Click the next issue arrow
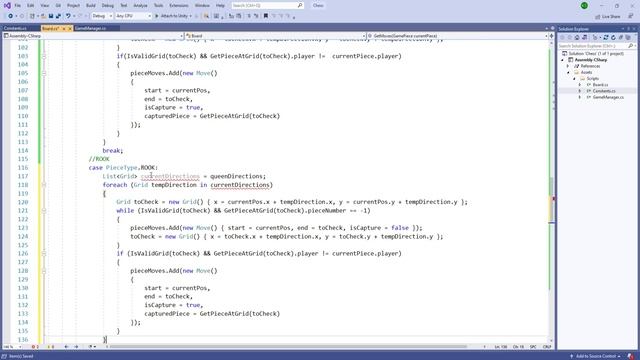Image resolution: width=640 pixels, height=360 pixels. 76,347
